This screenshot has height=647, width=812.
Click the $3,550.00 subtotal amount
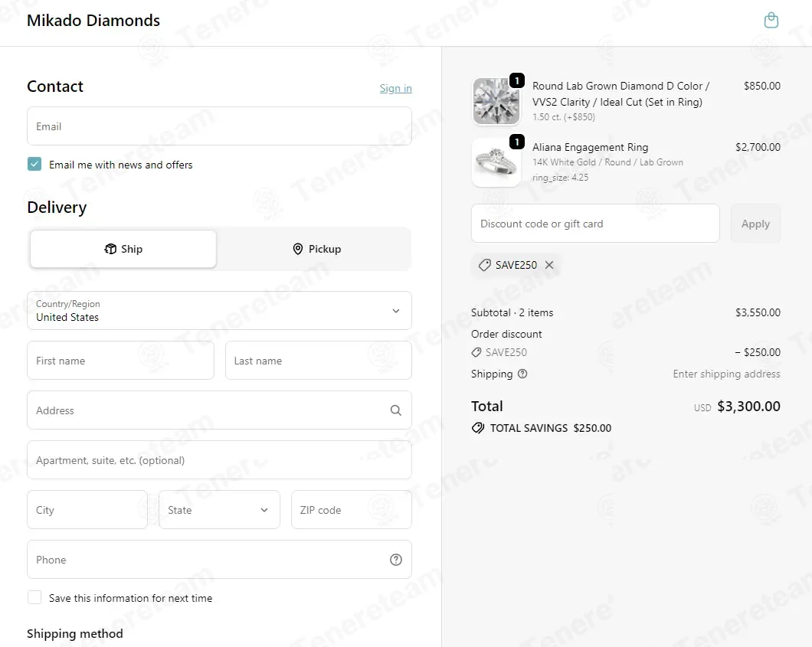(x=758, y=312)
